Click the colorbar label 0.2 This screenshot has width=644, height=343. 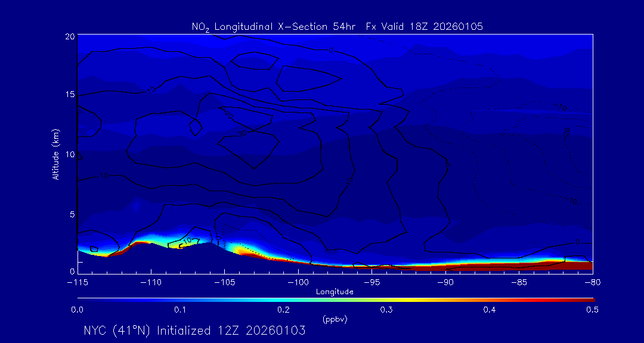click(283, 310)
